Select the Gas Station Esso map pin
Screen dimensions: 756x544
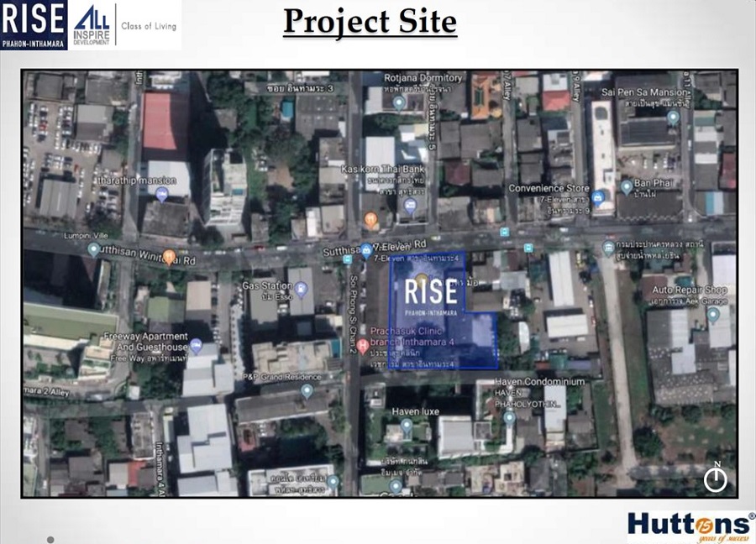tap(302, 290)
